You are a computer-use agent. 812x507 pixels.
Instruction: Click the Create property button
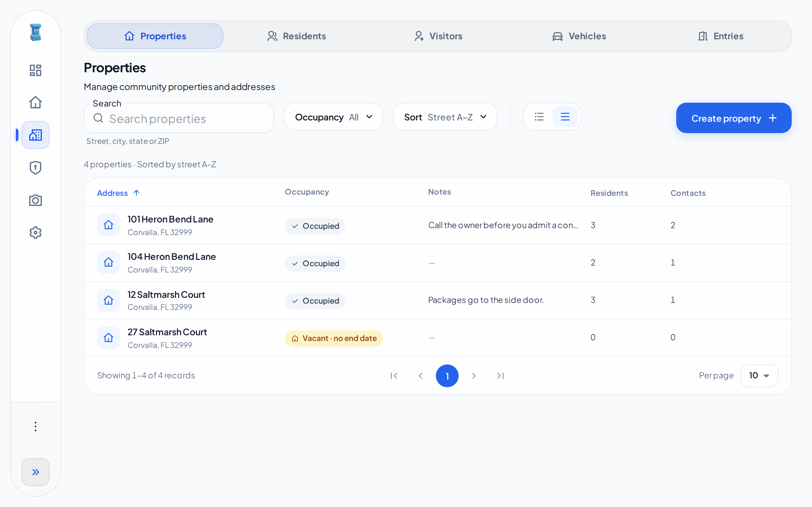[733, 118]
